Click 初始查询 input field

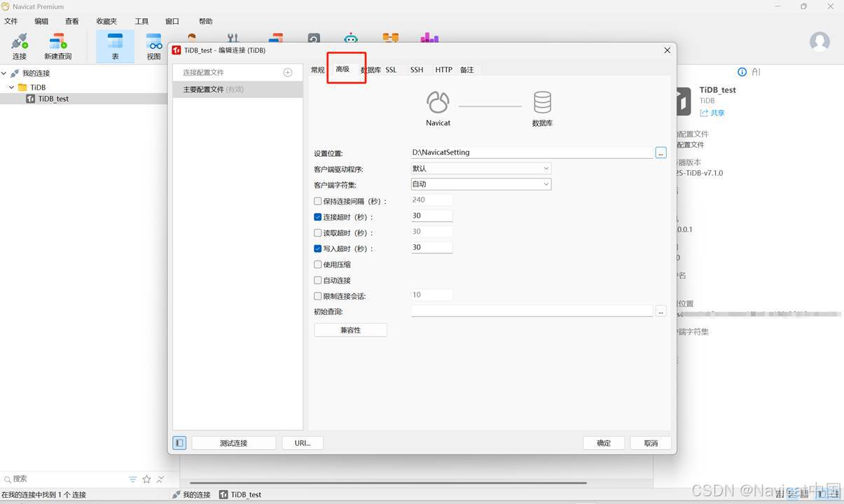click(x=532, y=311)
